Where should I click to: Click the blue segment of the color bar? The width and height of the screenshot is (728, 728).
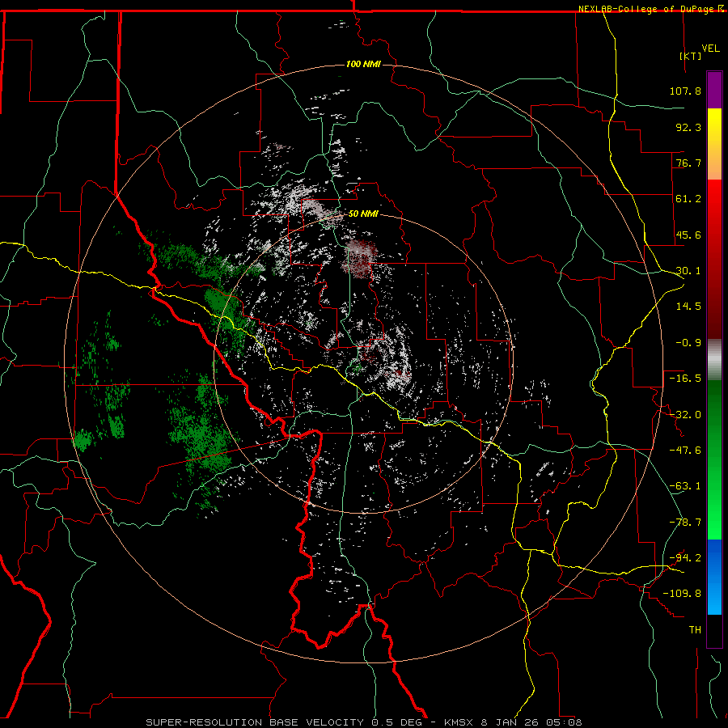pos(714,577)
